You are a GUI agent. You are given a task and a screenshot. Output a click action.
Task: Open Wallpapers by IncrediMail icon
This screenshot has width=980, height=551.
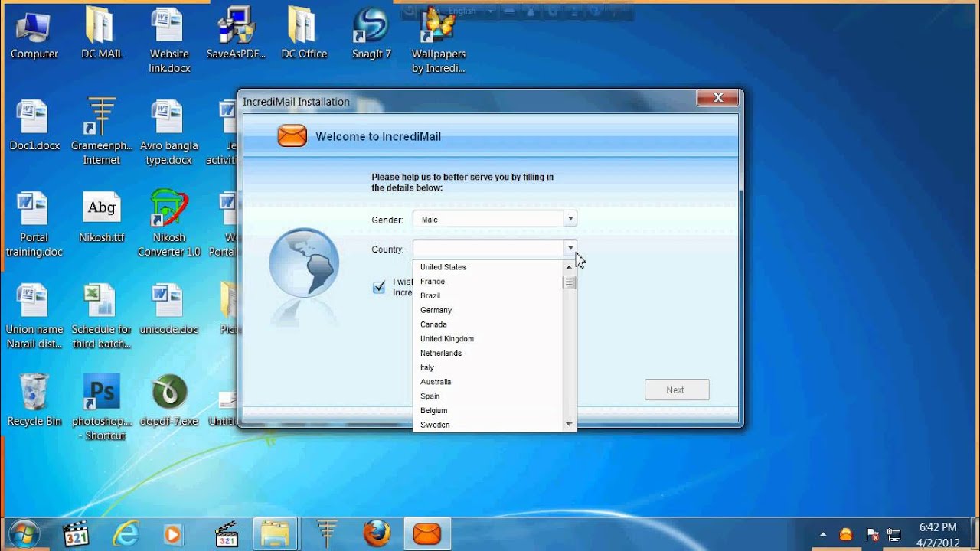tap(439, 41)
